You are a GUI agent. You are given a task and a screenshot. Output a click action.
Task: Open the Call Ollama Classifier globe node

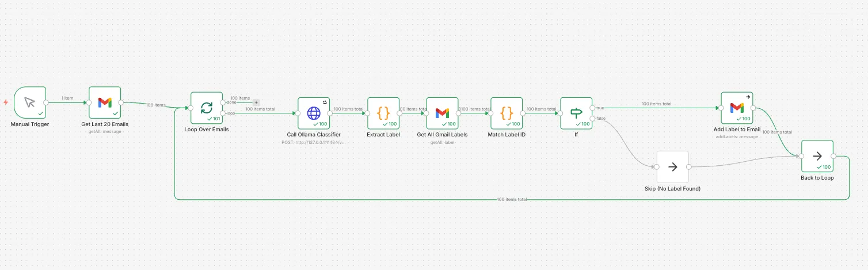pos(314,113)
